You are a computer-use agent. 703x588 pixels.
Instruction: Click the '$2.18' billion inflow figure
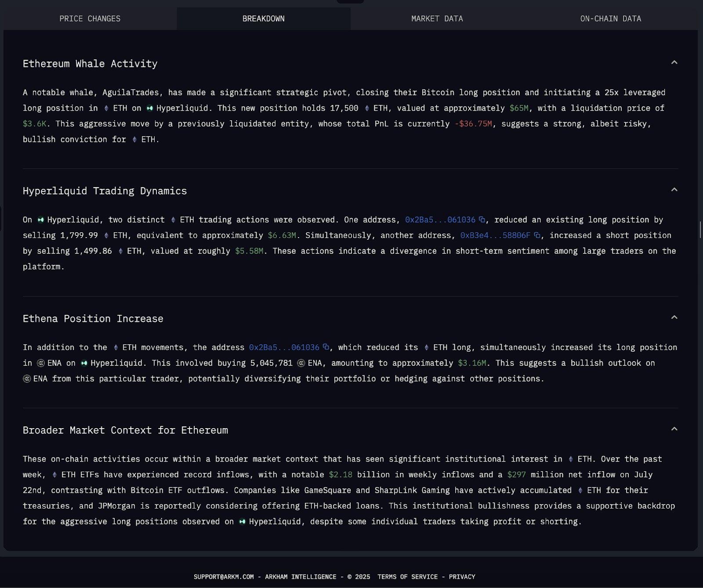(341, 475)
